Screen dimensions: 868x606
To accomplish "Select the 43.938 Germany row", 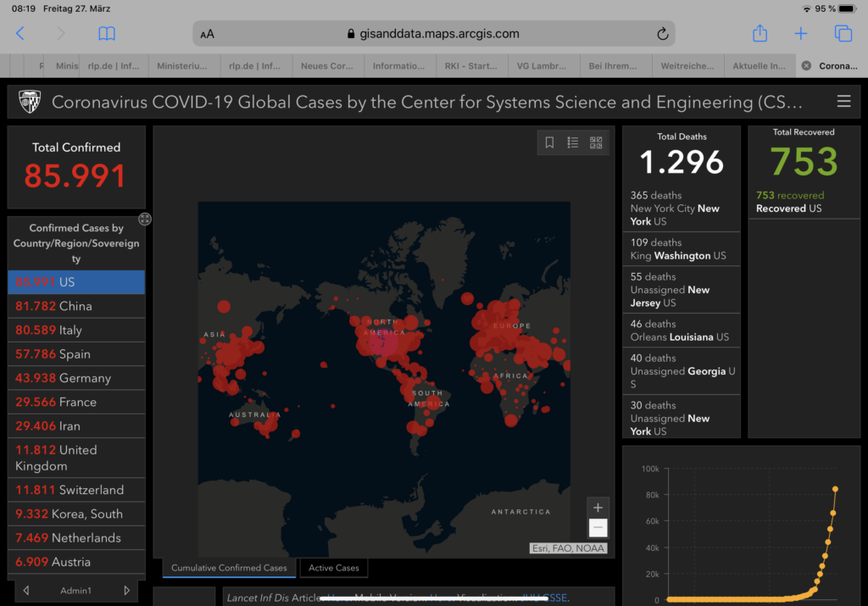I will point(76,378).
